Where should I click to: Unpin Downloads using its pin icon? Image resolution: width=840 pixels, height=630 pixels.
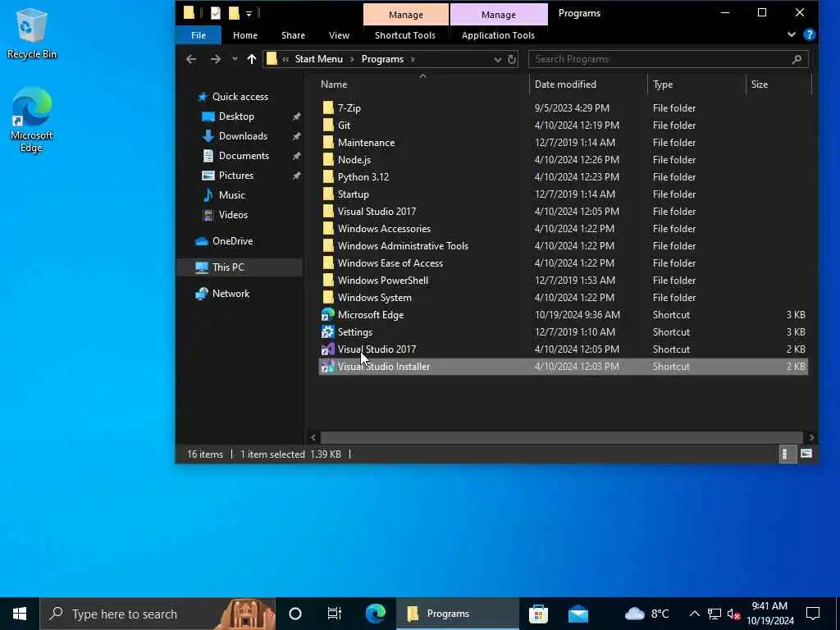(296, 137)
